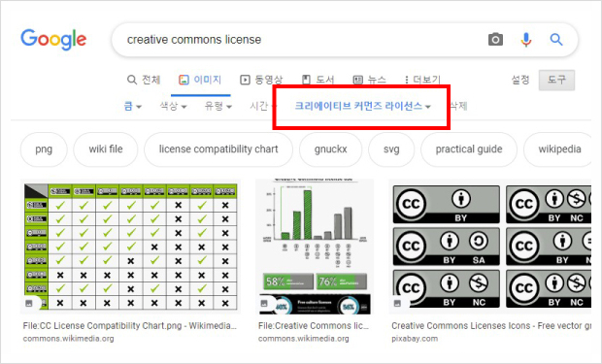Select the 'license compatibility chart' chip
602x364 pixels.
(218, 149)
